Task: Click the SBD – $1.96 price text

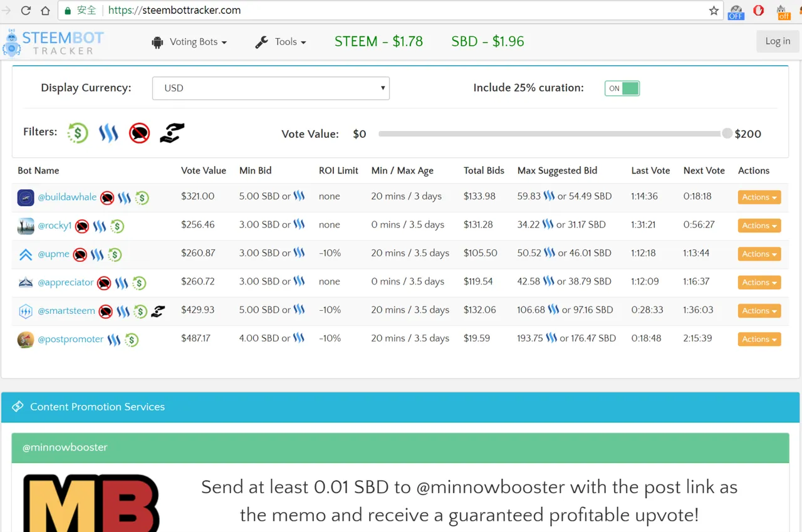Action: (x=487, y=42)
